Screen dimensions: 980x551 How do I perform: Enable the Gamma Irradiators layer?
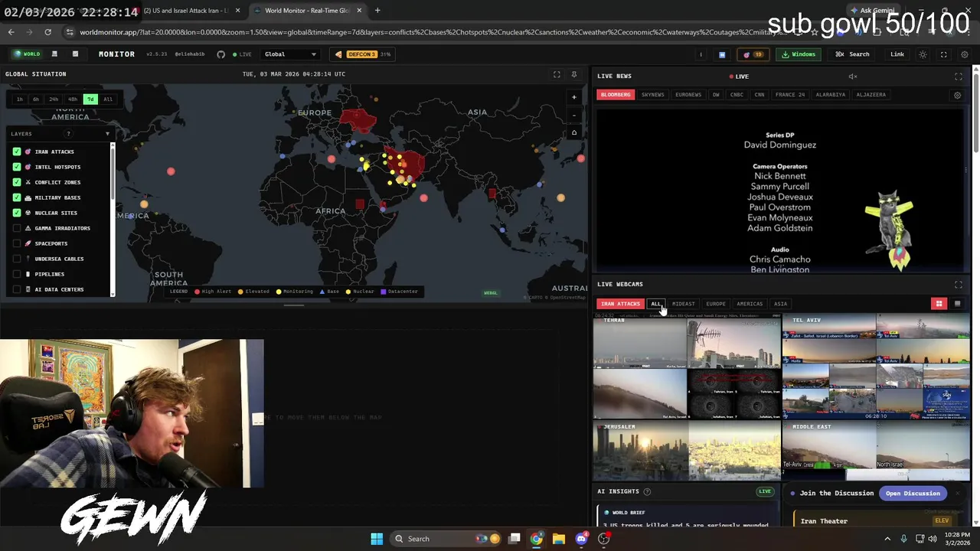point(17,228)
